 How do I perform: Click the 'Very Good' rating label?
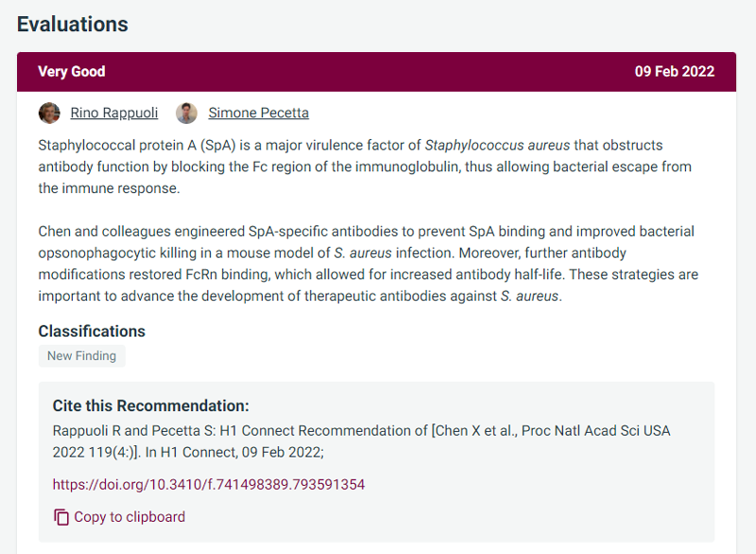[x=72, y=71]
